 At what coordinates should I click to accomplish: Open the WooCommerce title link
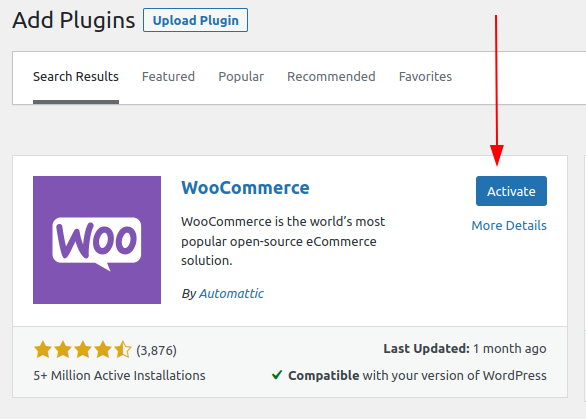246,188
